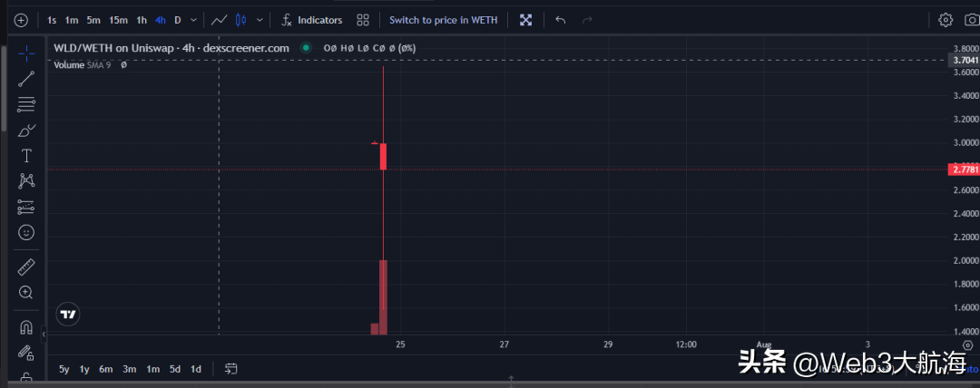Toggle magnet mode for drawings
This screenshot has width=980, height=388.
click(x=26, y=327)
